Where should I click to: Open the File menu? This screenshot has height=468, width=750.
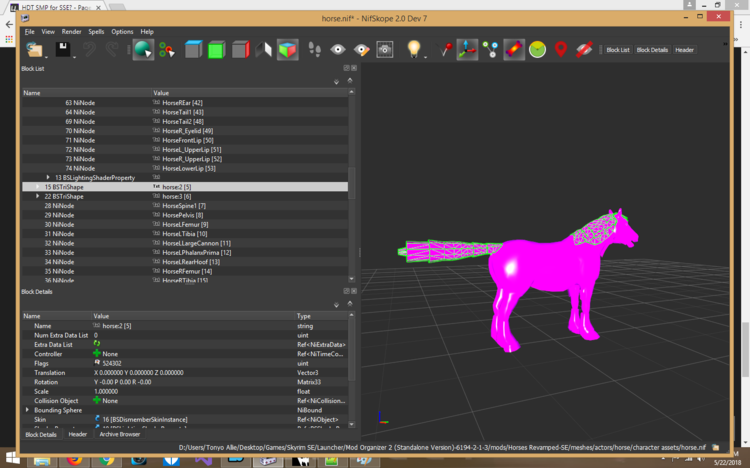pyautogui.click(x=30, y=32)
